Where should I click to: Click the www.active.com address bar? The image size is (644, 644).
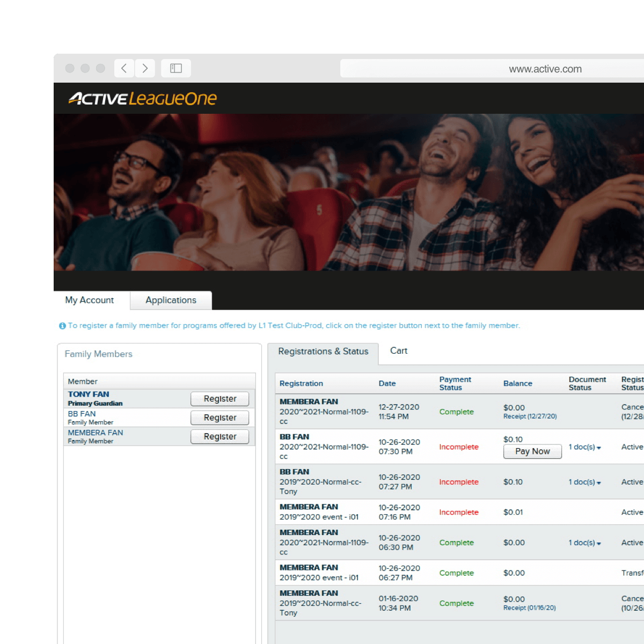[545, 69]
